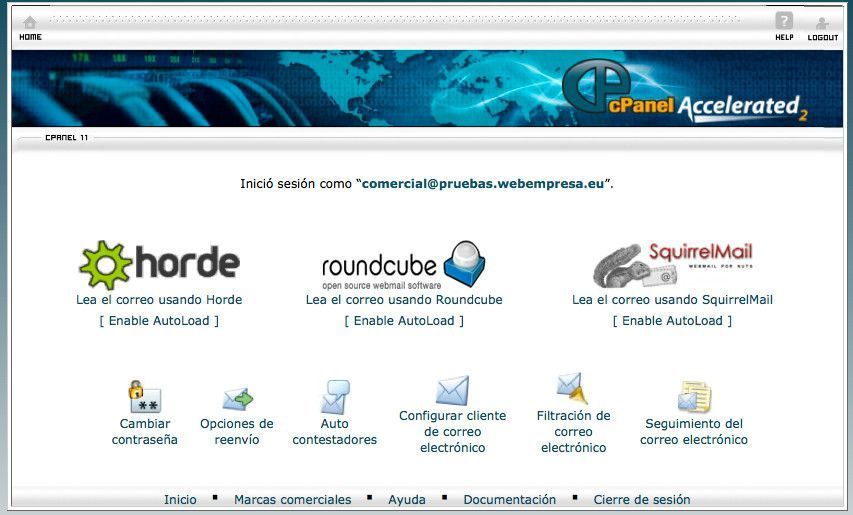Click the Opciones de reenvío envelope icon
853x515 pixels.
point(238,400)
